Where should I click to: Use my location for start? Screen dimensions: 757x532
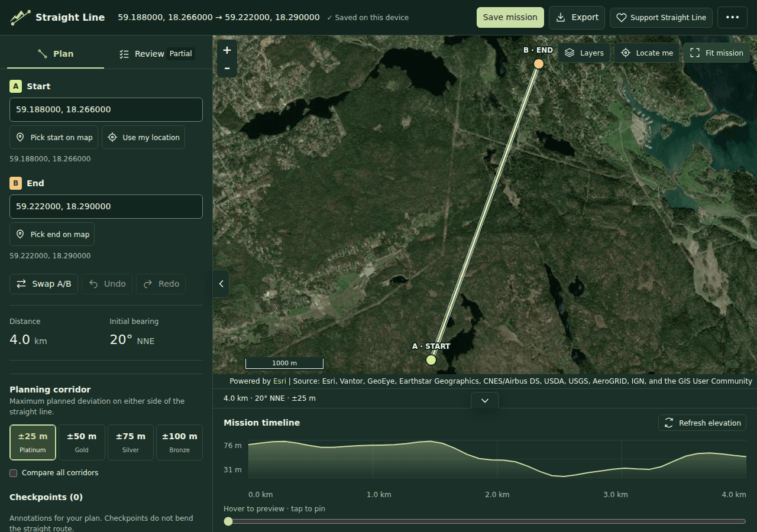point(143,137)
